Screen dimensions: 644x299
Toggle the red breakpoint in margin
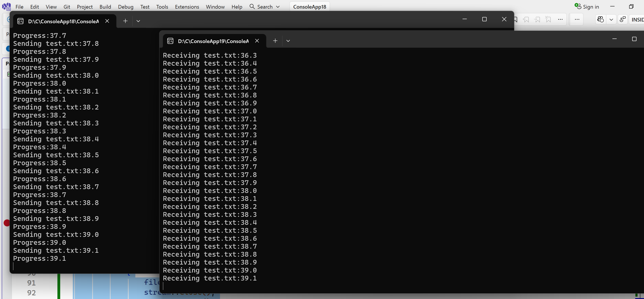coord(7,222)
